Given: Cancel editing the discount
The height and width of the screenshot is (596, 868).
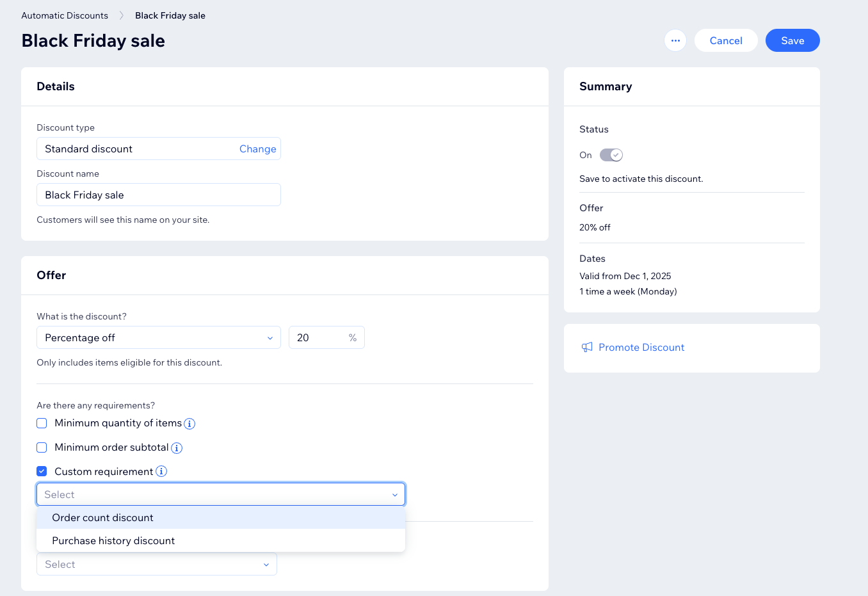Looking at the screenshot, I should coord(726,40).
